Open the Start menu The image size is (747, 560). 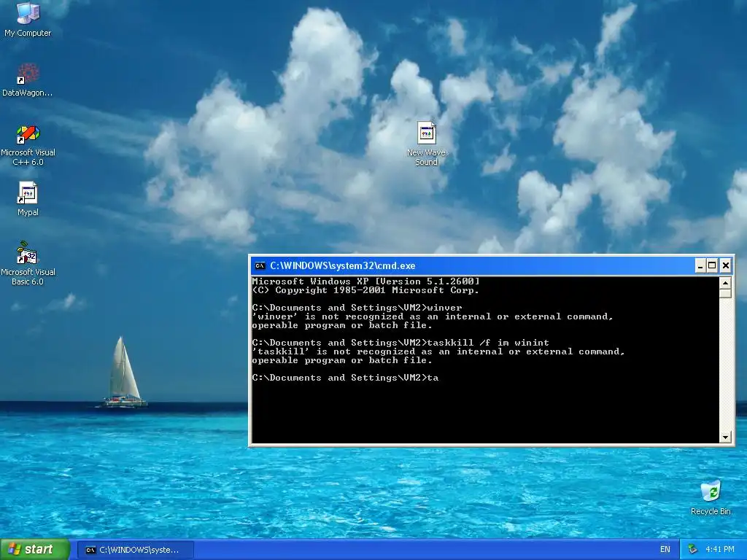35,549
